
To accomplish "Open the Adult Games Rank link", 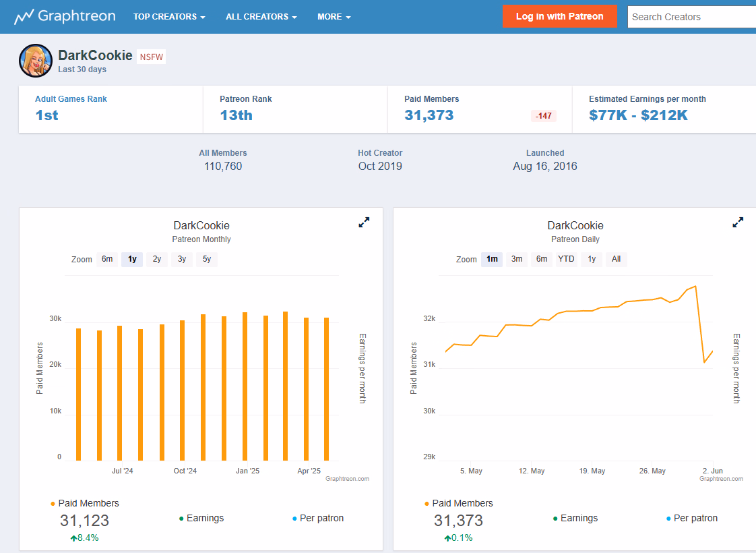I will 71,99.
